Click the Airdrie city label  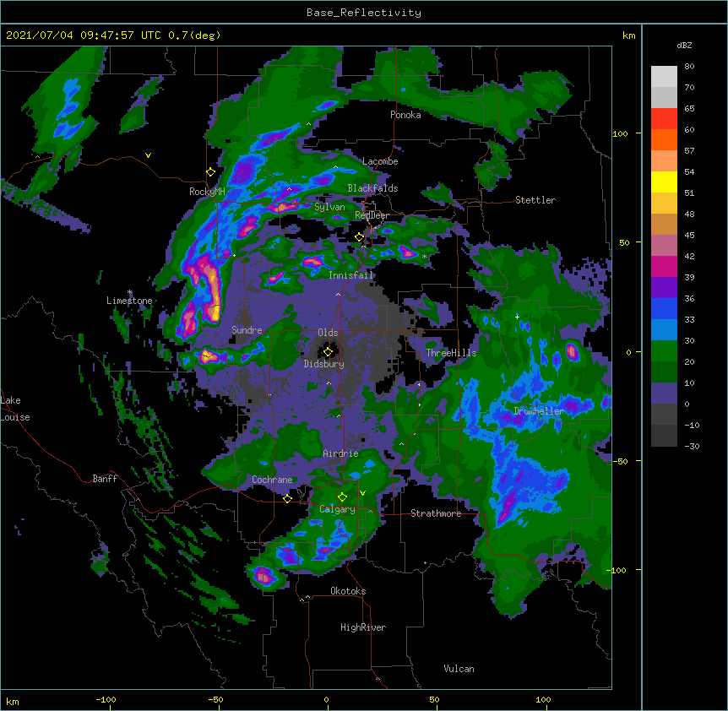(x=341, y=453)
